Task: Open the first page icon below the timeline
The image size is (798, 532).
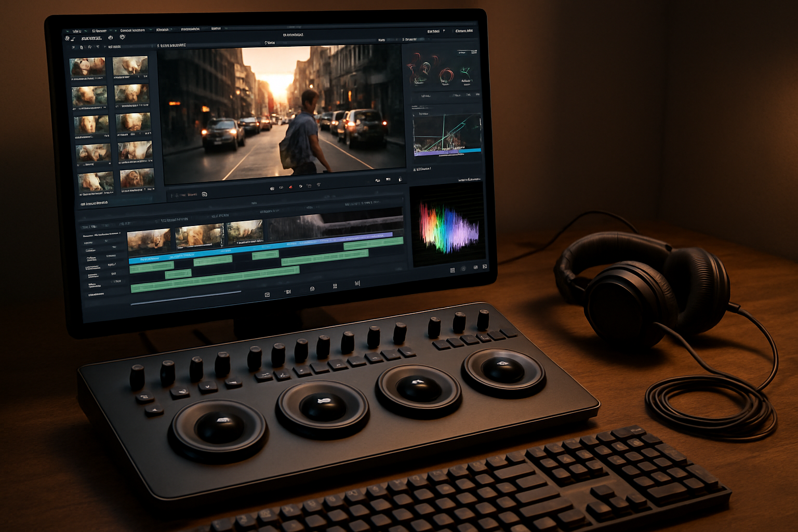Action: pyautogui.click(x=267, y=295)
